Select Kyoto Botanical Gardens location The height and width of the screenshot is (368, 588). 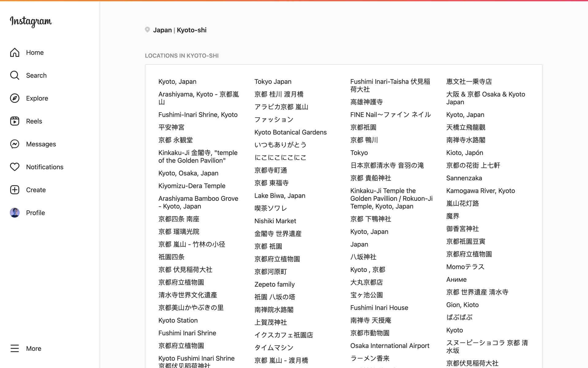pos(290,132)
